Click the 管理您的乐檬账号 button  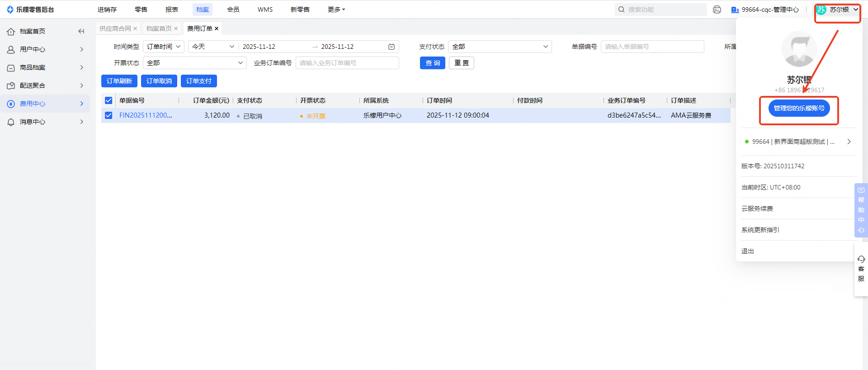(x=799, y=108)
